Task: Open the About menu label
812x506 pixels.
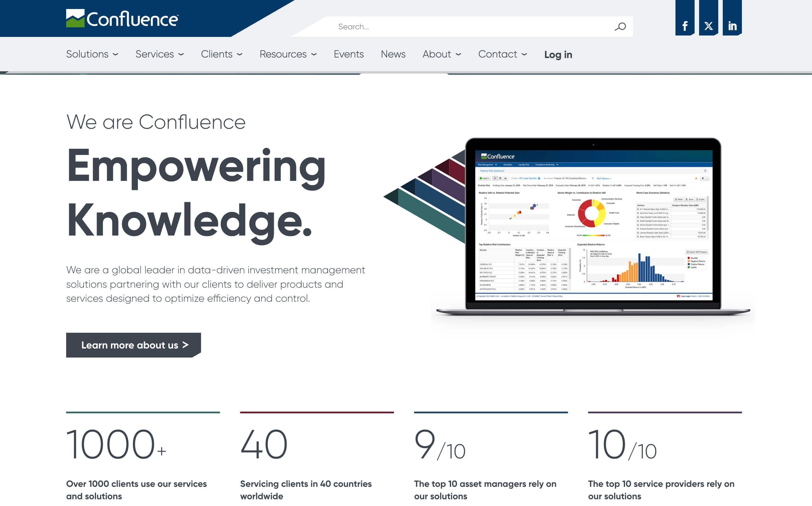Action: click(x=437, y=54)
